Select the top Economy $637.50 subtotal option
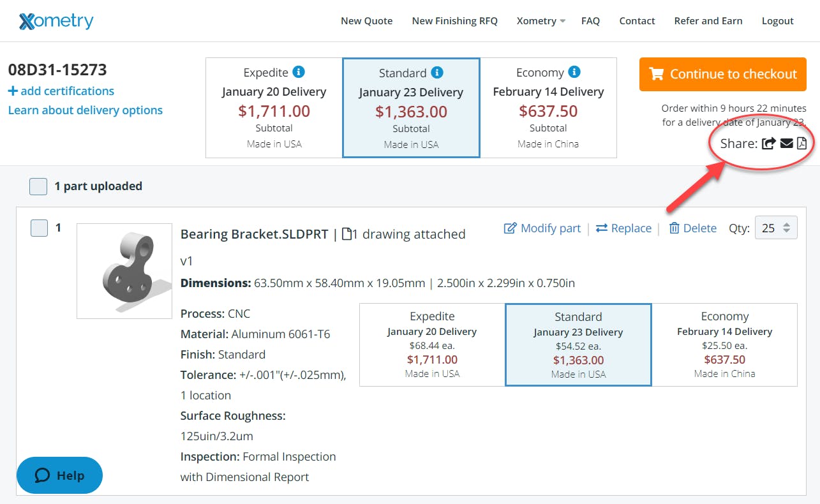The image size is (820, 504). tap(548, 108)
